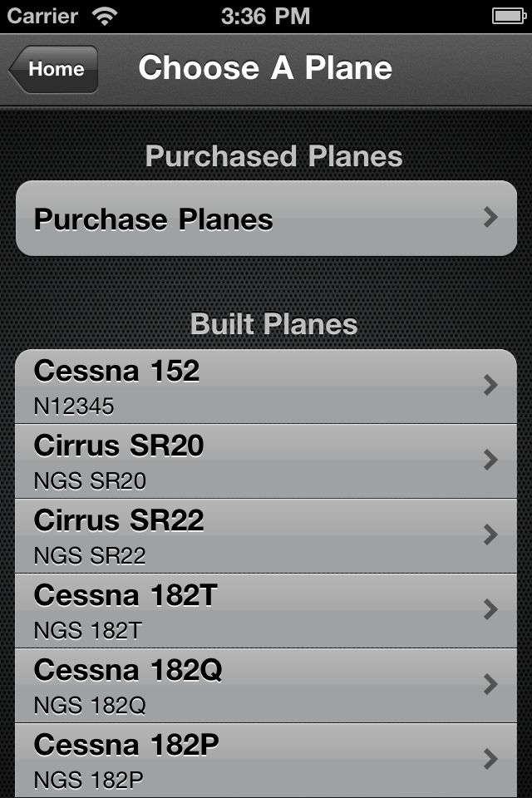Tap the Home back button

53,69
